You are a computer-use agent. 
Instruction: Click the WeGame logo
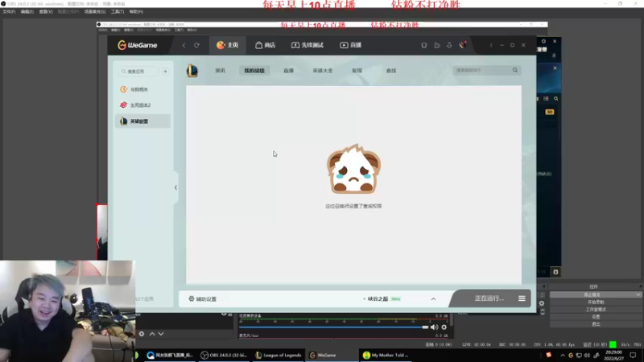137,45
